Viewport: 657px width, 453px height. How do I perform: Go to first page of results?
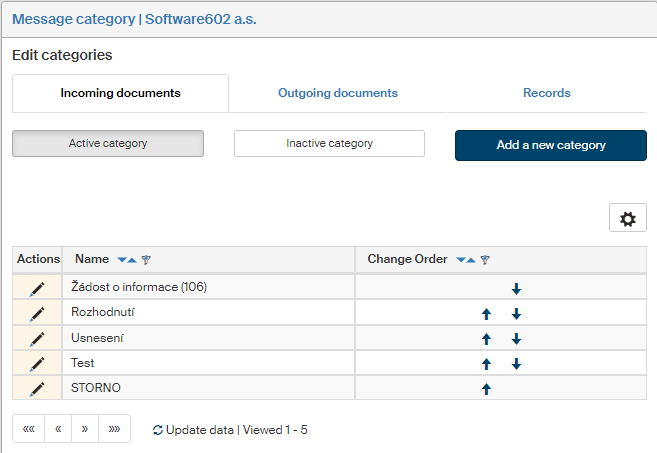pyautogui.click(x=28, y=429)
